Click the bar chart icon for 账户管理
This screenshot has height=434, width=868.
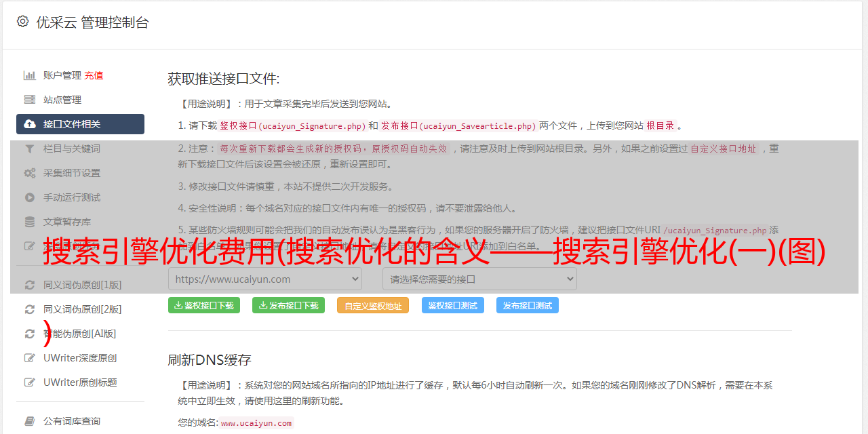pyautogui.click(x=30, y=75)
